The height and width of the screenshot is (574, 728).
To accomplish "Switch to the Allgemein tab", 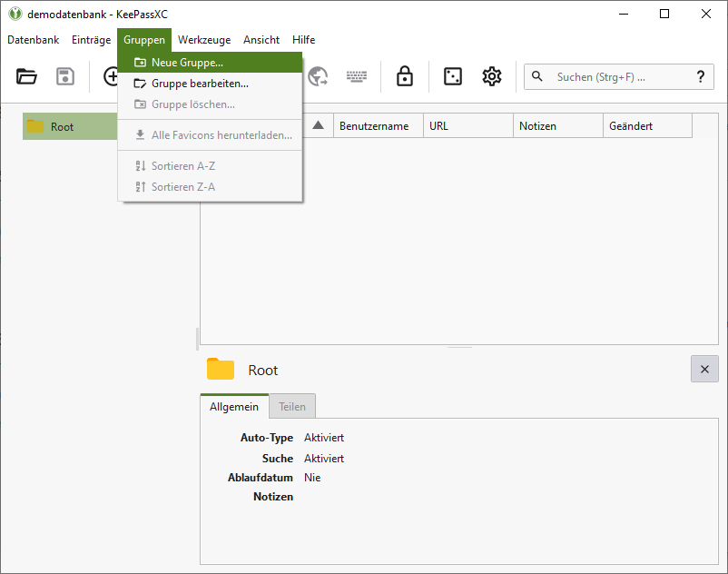I will 234,407.
